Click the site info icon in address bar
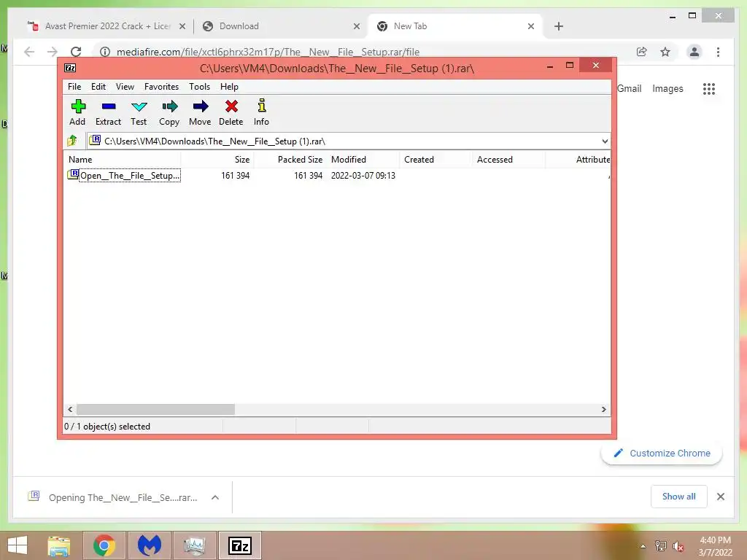This screenshot has width=747, height=560. tap(105, 52)
